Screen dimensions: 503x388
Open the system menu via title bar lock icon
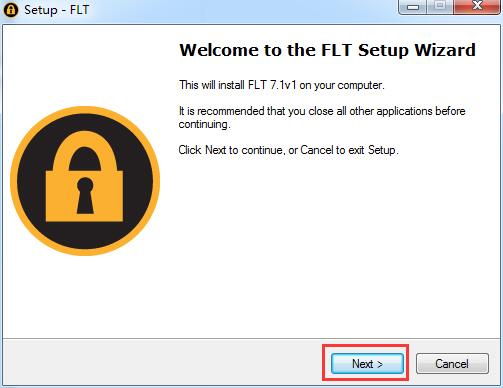tap(11, 9)
